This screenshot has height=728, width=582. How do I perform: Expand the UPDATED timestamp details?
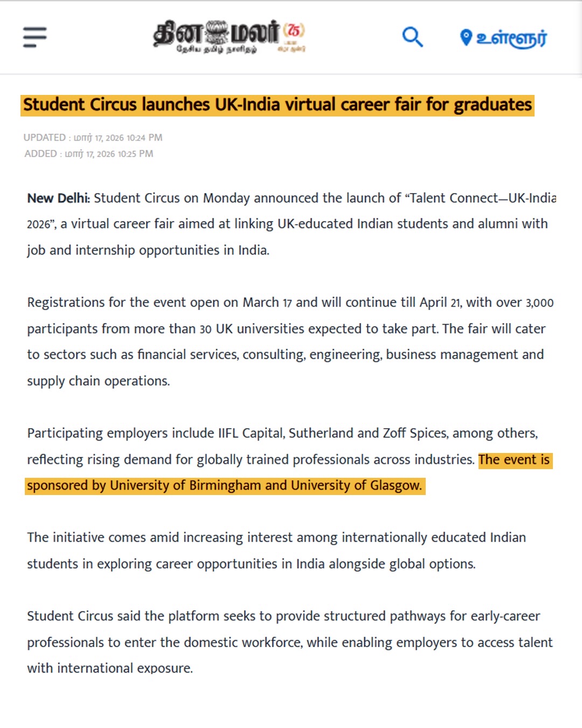(x=93, y=138)
